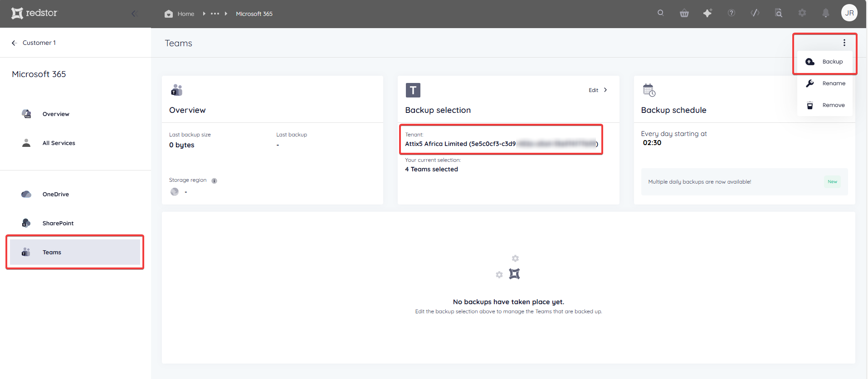The image size is (868, 379).
Task: Click the Redstor logo
Action: [x=34, y=13]
